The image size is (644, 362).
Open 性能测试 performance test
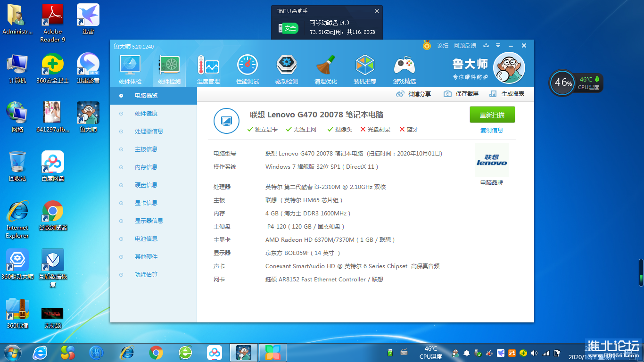click(248, 70)
